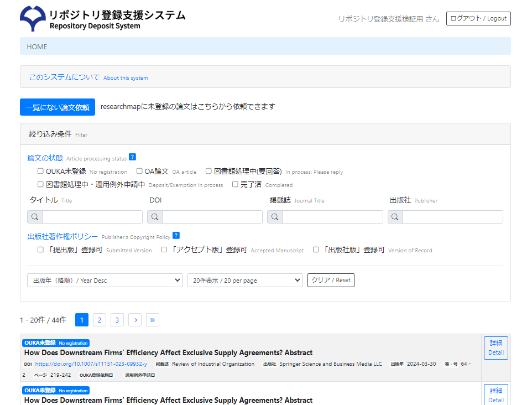Click the magnifier icon in Journal Title search
The width and height of the screenshot is (532, 405).
[x=275, y=217]
